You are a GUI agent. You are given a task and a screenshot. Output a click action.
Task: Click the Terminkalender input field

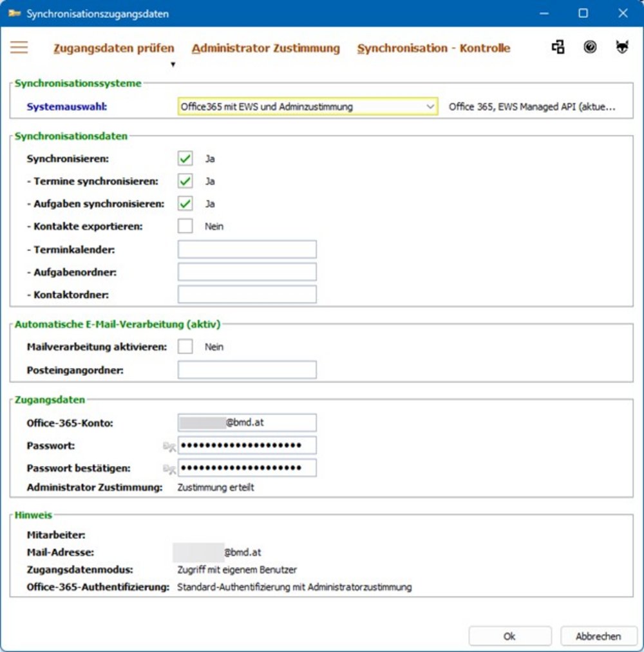pos(247,250)
